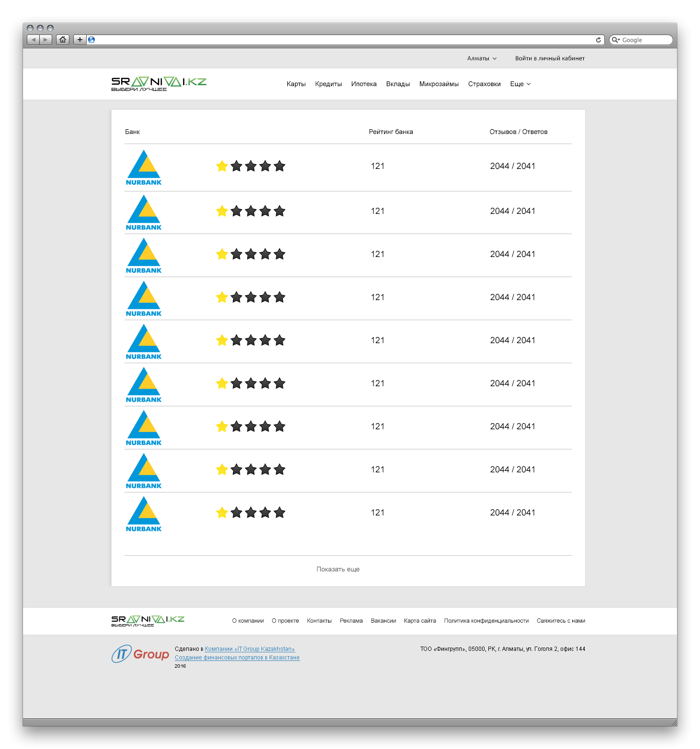Click the browser back arrow button
Image resolution: width=700 pixels, height=749 pixels.
point(33,40)
